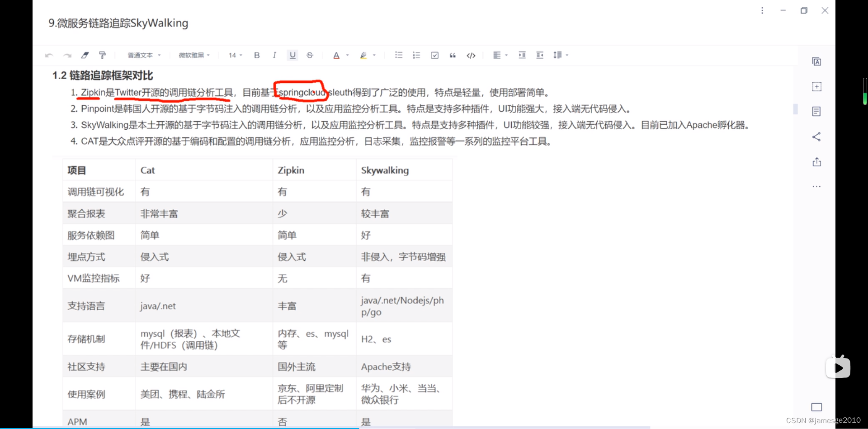868x429 pixels.
Task: Open the window's three-dot options menu
Action: (762, 10)
